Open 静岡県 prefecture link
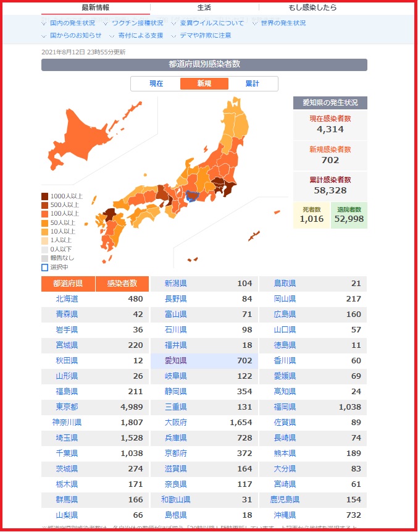Screen dimensions: 418x532 pos(175,392)
